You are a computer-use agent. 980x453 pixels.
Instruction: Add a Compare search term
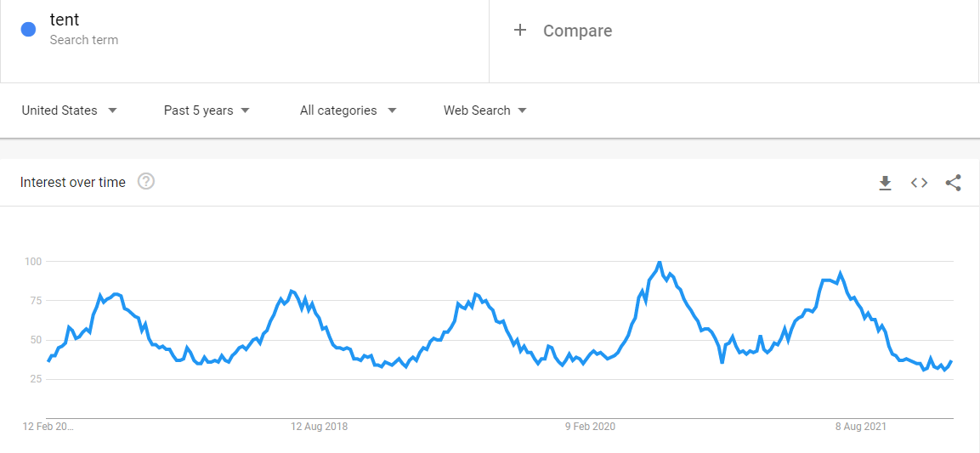(x=577, y=31)
